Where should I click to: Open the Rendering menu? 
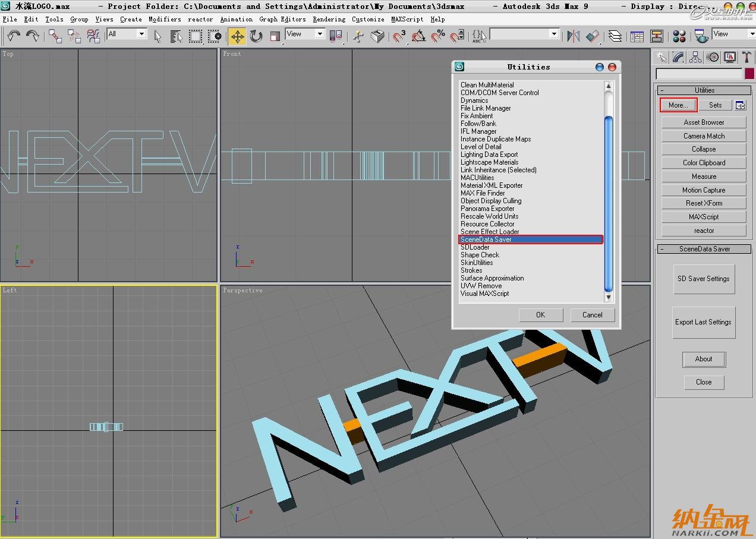point(329,19)
